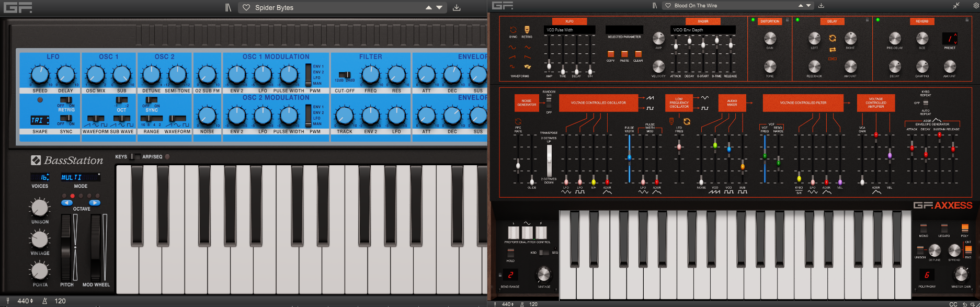
Task: Toggle the Reverb power LED
Action: [878, 20]
